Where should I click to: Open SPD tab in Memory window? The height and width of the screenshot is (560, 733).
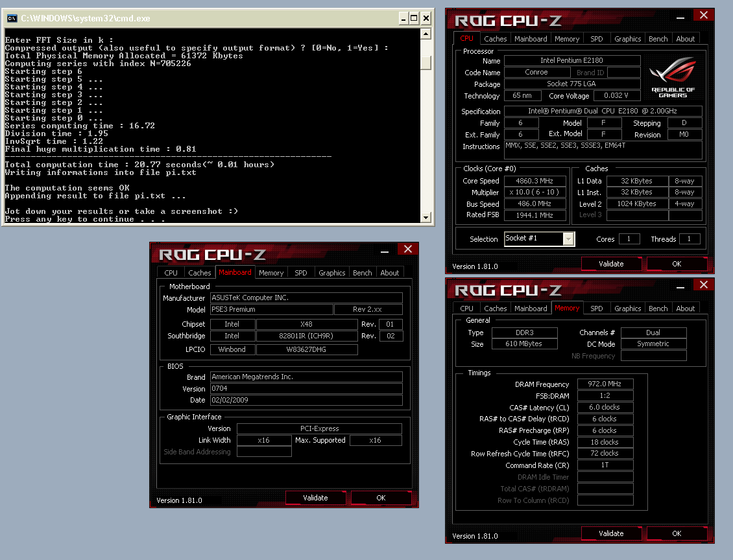point(597,309)
